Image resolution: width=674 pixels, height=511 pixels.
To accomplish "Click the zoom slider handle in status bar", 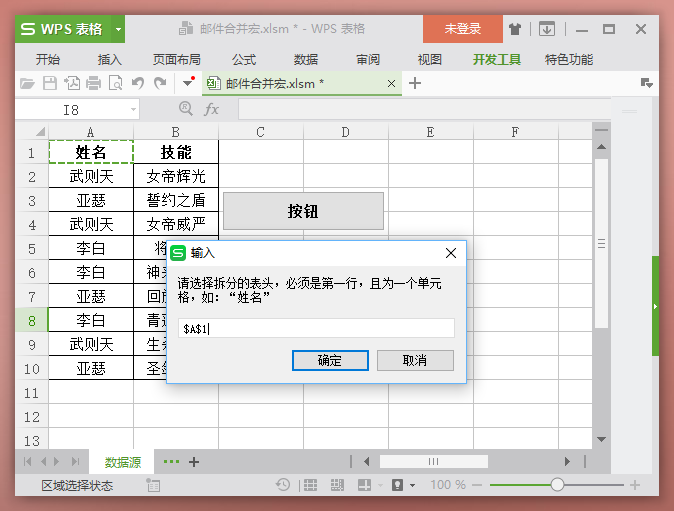I will (557, 485).
